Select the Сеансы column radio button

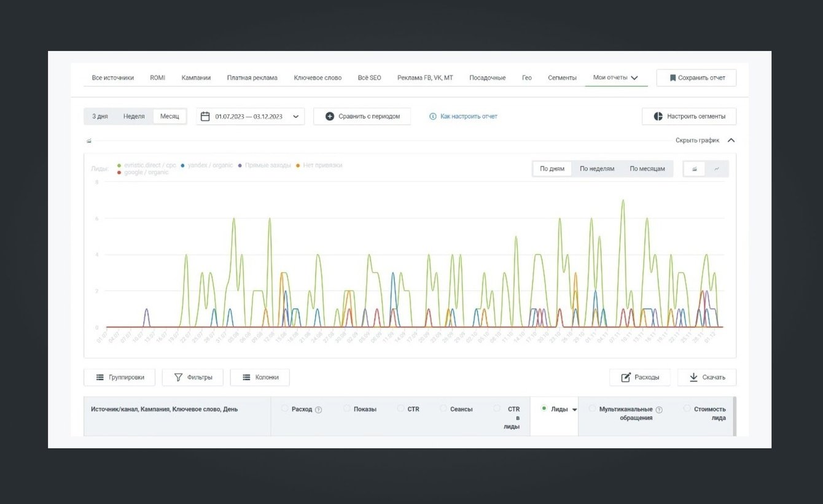[x=443, y=408]
